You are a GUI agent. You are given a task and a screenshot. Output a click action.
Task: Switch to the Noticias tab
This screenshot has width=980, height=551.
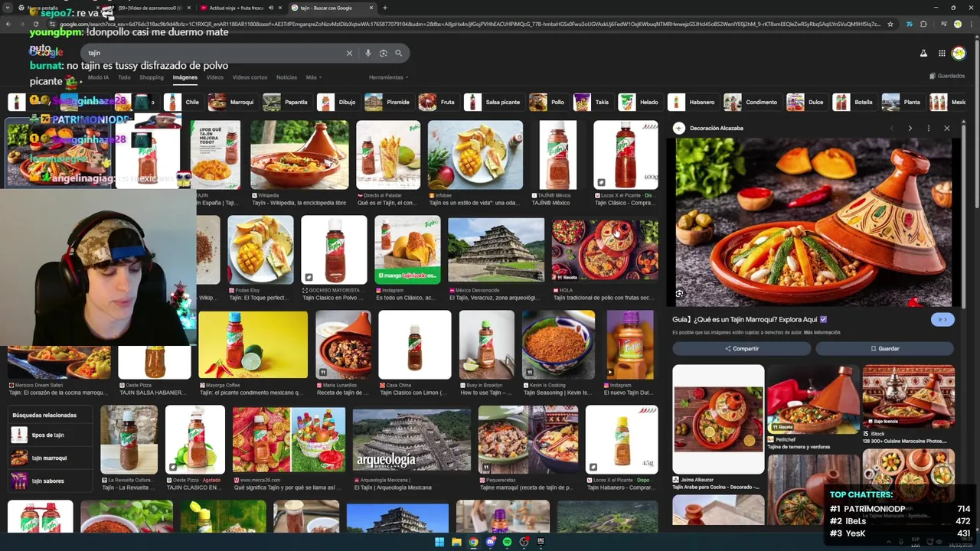click(286, 77)
